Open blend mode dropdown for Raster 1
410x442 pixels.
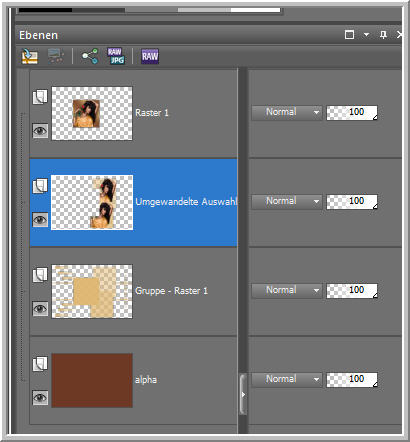(287, 112)
